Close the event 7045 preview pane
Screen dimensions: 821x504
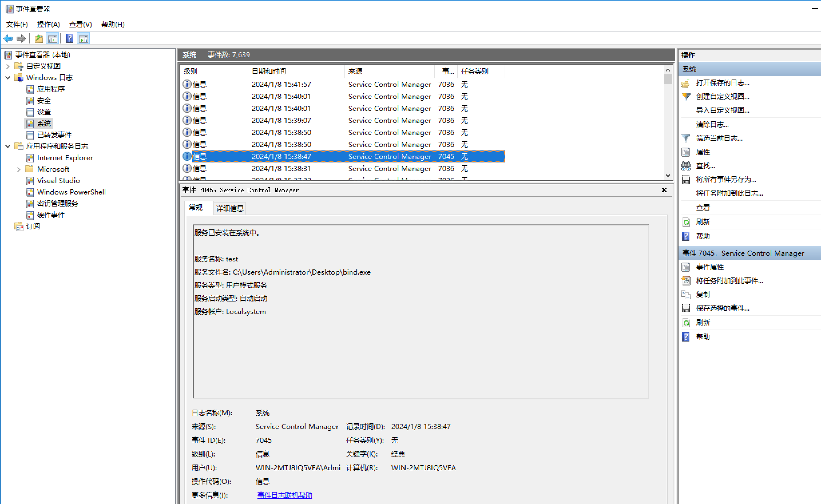[664, 190]
